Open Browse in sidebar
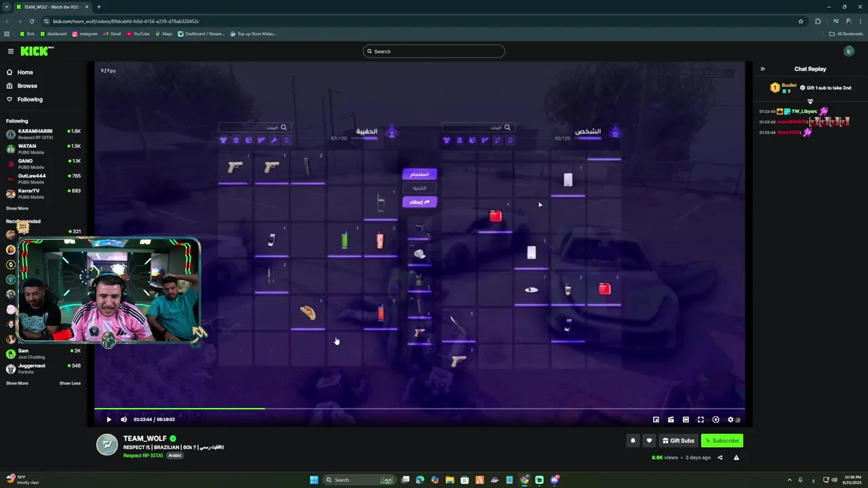Viewport: 868px width, 488px height. pos(22,86)
